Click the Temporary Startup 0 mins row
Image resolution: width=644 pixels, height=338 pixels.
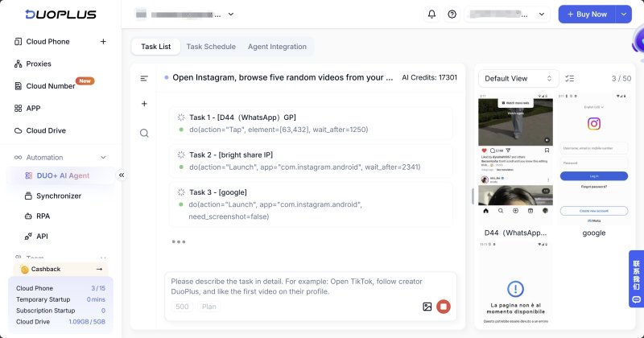coord(61,299)
